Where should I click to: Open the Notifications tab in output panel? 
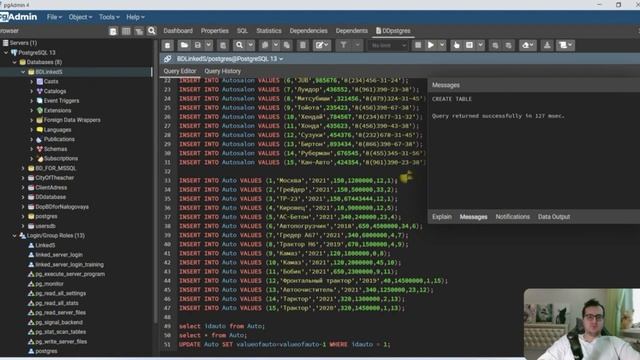[x=513, y=217]
